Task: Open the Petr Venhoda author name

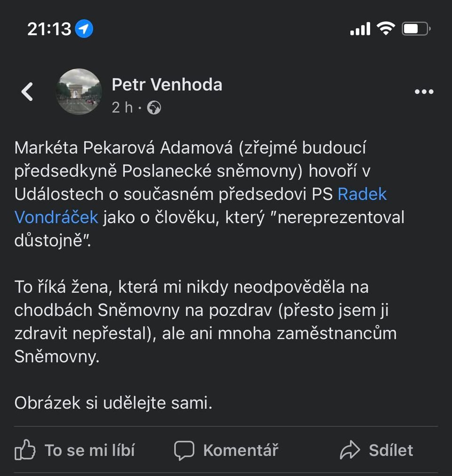Action: (167, 85)
